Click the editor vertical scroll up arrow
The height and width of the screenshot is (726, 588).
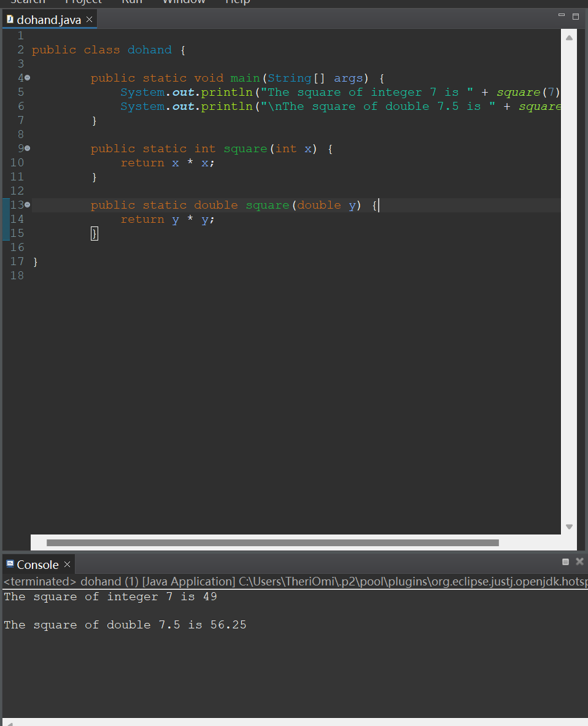570,38
